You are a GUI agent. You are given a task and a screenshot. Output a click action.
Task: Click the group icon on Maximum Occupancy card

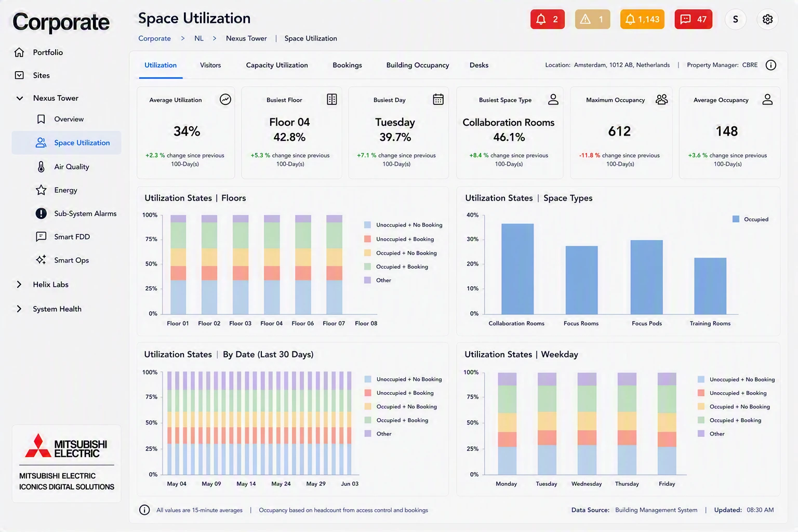662,99
